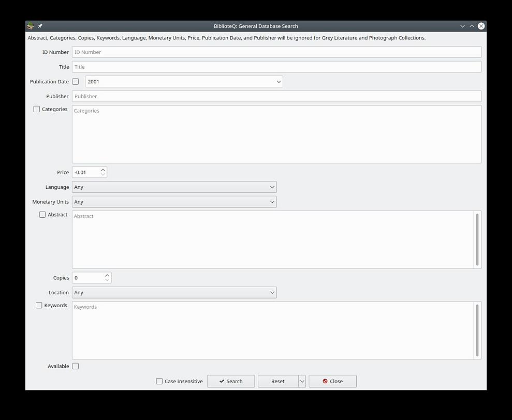Click the Keywords text area scrollbar

pos(477,330)
